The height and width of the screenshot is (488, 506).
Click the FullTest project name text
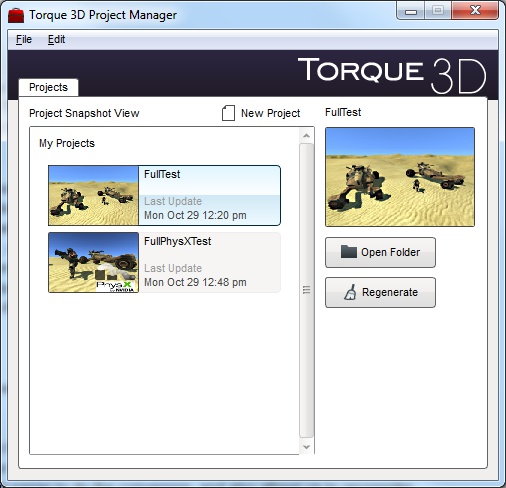click(x=162, y=174)
